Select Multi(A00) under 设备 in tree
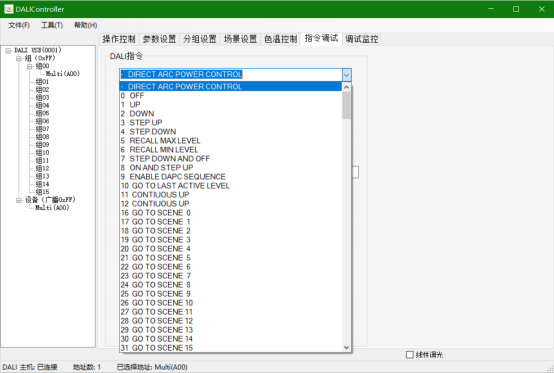Image resolution: width=554 pixels, height=373 pixels. click(52, 208)
